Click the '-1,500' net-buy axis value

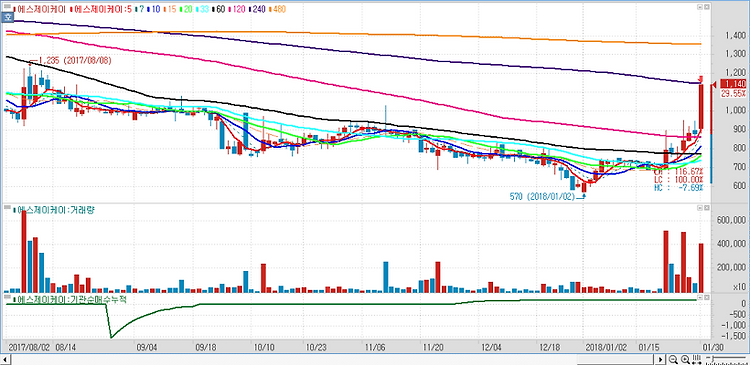[735, 335]
